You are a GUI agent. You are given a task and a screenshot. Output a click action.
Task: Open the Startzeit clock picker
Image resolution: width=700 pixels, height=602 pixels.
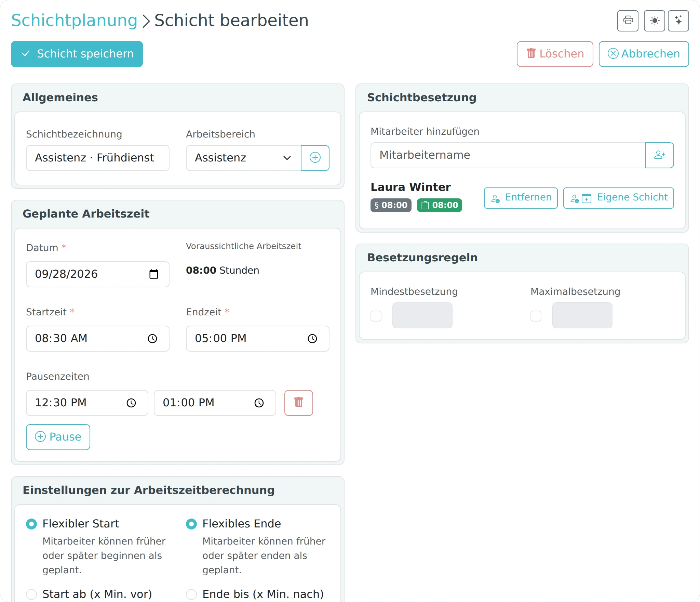pyautogui.click(x=152, y=339)
